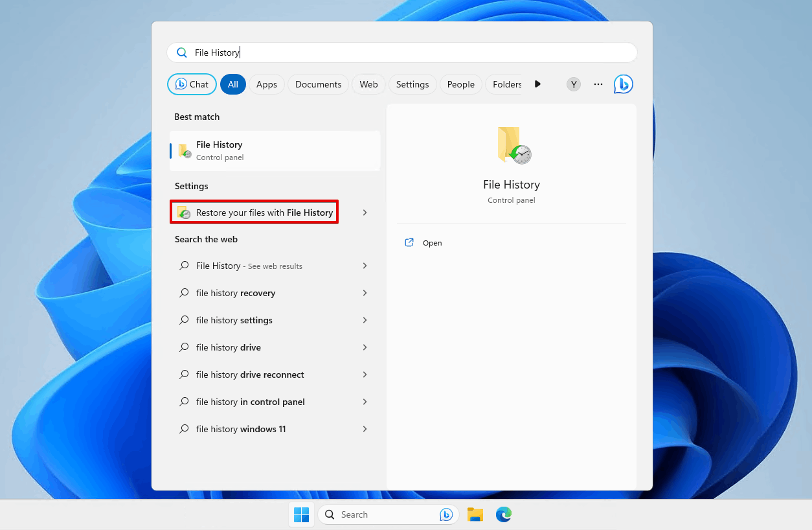The image size is (812, 530).
Task: Search web for file history settings
Action: click(x=234, y=320)
